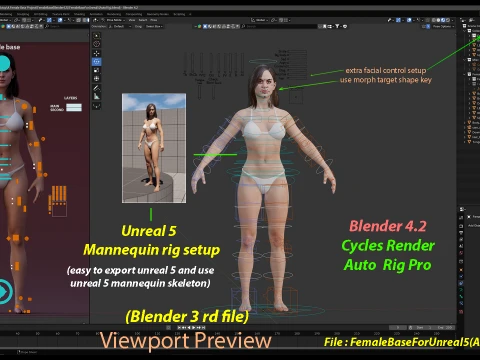The image size is (480, 360).
Task: Open the transform orientation dropdown in right viewport header
Action: 259,20
